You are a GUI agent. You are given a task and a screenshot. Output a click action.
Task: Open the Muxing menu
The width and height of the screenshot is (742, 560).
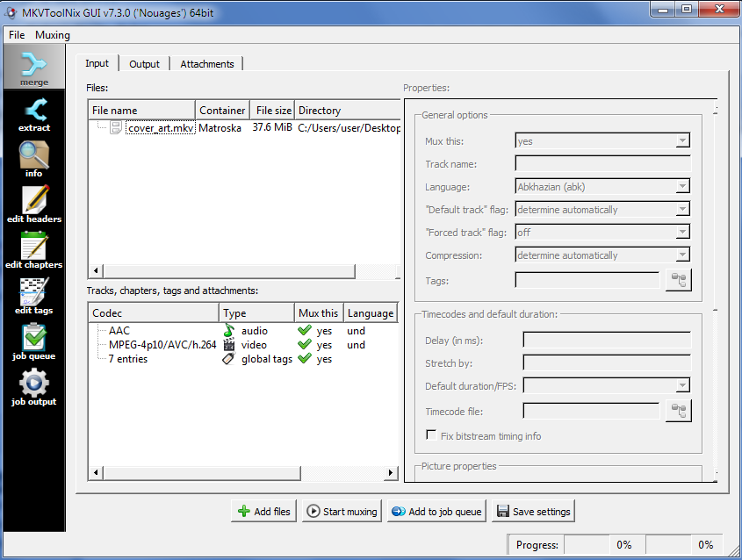coord(53,35)
